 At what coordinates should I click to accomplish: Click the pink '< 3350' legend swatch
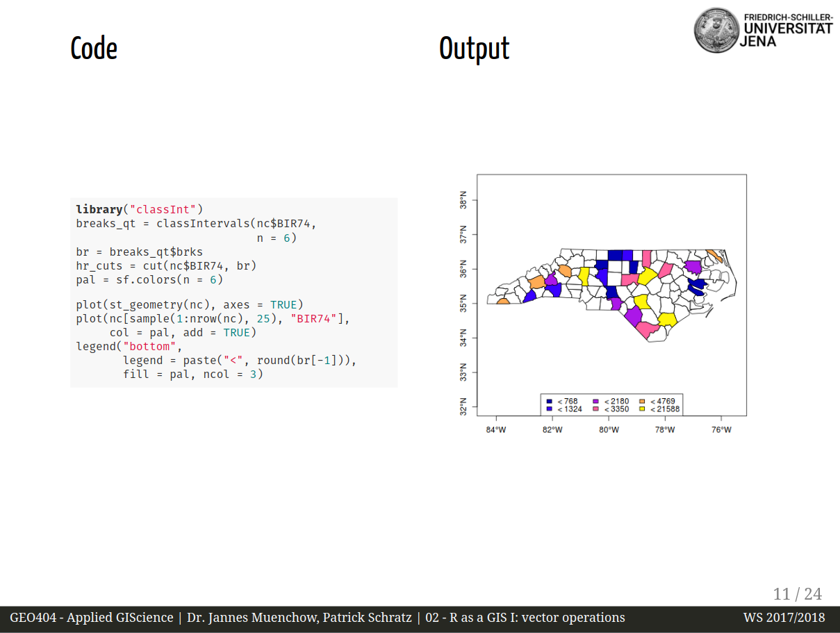coord(595,409)
